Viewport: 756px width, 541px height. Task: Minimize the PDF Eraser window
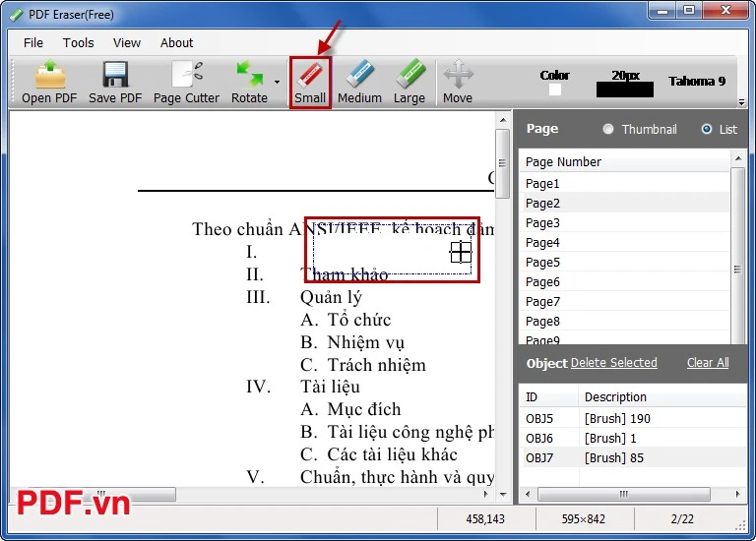click(662, 11)
